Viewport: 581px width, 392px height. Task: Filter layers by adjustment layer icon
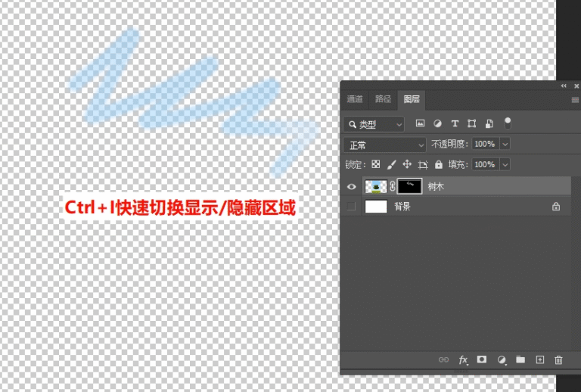(437, 123)
